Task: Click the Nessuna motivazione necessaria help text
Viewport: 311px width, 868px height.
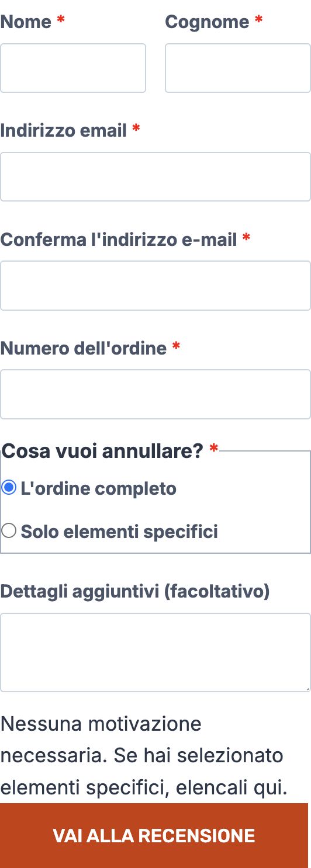Action: (x=144, y=756)
